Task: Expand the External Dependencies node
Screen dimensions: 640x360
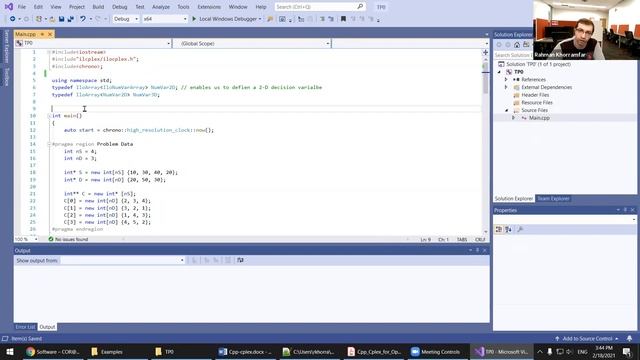Action: tap(507, 87)
